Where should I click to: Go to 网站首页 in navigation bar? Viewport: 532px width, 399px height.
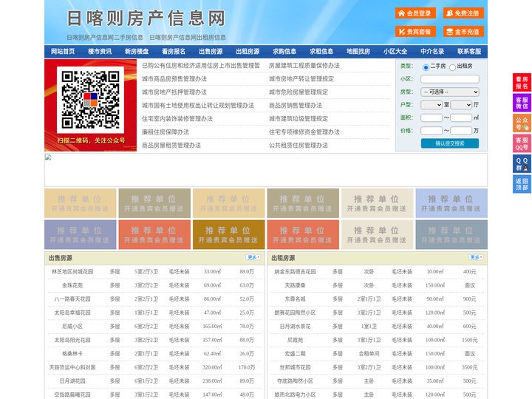63,52
